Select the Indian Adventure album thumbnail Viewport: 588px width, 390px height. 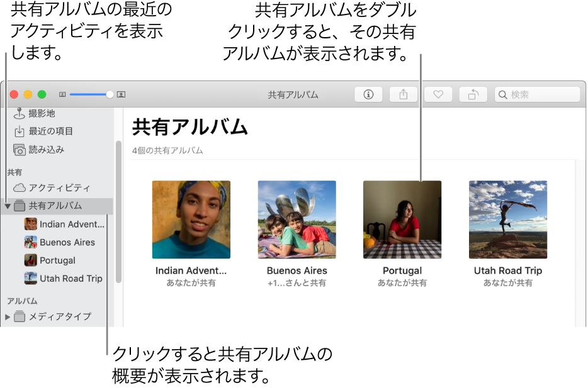click(x=191, y=220)
